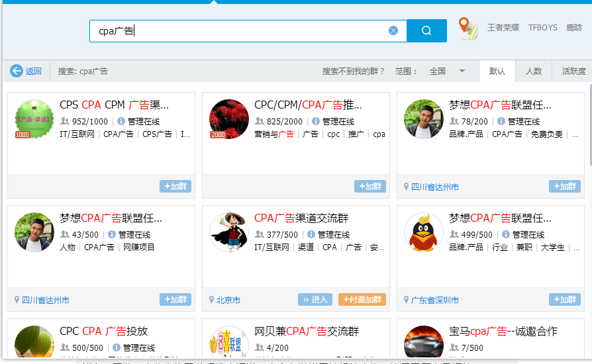Open location 北京市 link
The width and height of the screenshot is (592, 364).
(x=228, y=300)
